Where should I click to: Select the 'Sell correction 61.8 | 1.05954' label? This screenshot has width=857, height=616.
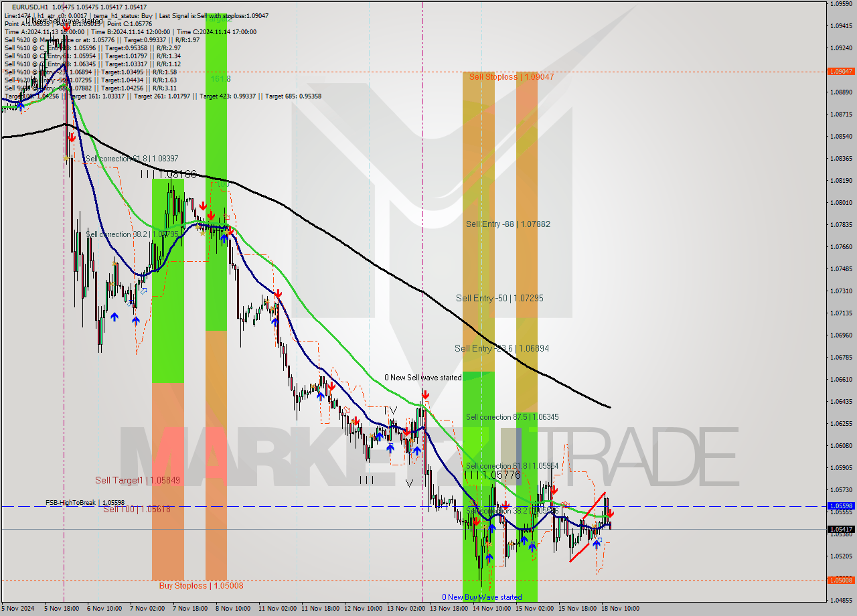(x=512, y=466)
